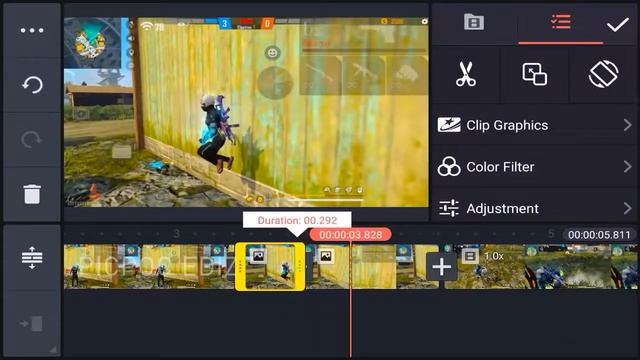Jump to clip end icon
Viewport: 640px width, 360px height.
32,324
